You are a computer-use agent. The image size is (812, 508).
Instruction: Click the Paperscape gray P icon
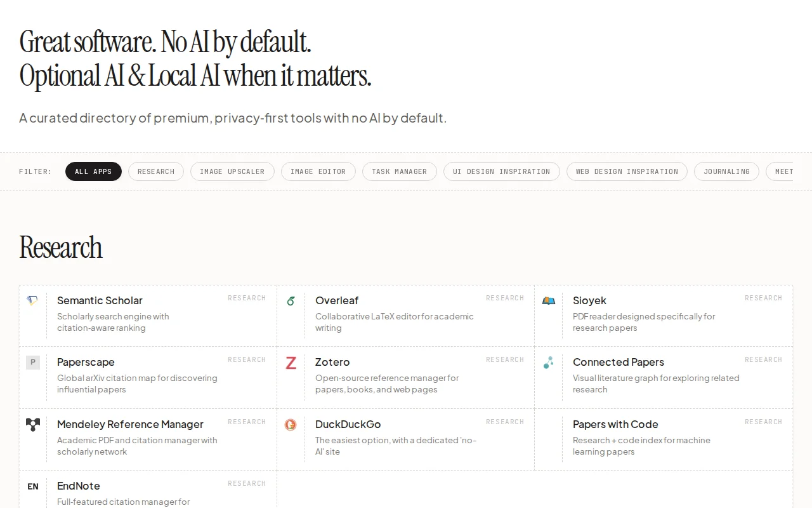33,363
